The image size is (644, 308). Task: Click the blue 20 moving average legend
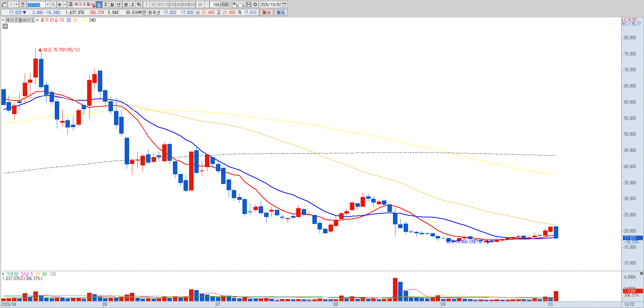tap(69, 20)
